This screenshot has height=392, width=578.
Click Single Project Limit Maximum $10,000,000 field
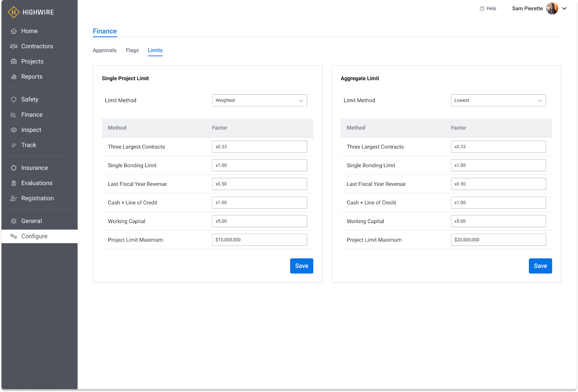[259, 240]
